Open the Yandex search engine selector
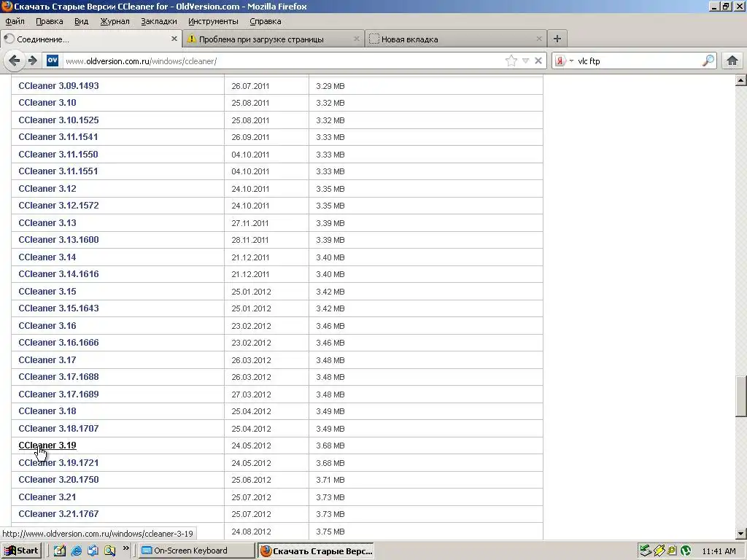Viewport: 747px width, 560px height. [x=564, y=61]
